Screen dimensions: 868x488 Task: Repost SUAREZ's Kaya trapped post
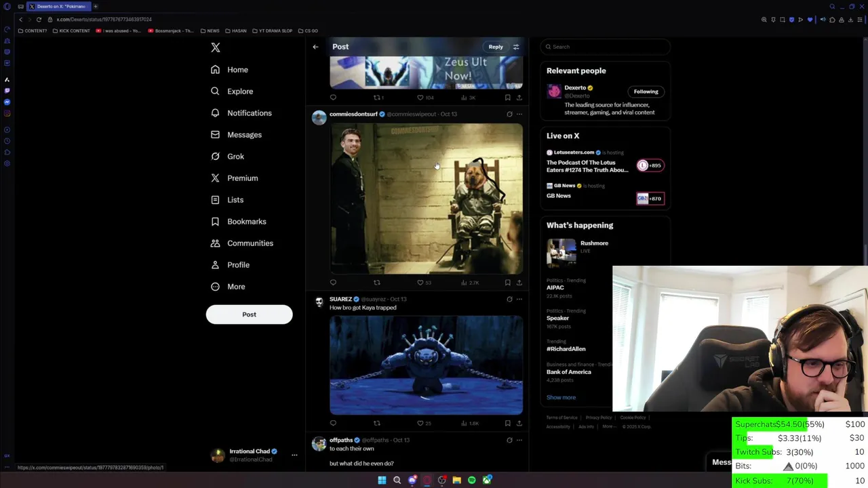coord(377,424)
